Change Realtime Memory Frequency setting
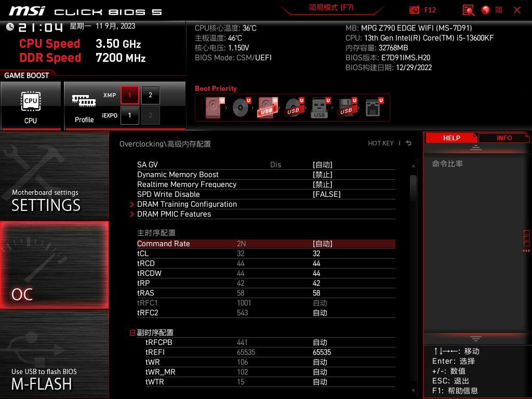The height and width of the screenshot is (399, 532). click(322, 184)
